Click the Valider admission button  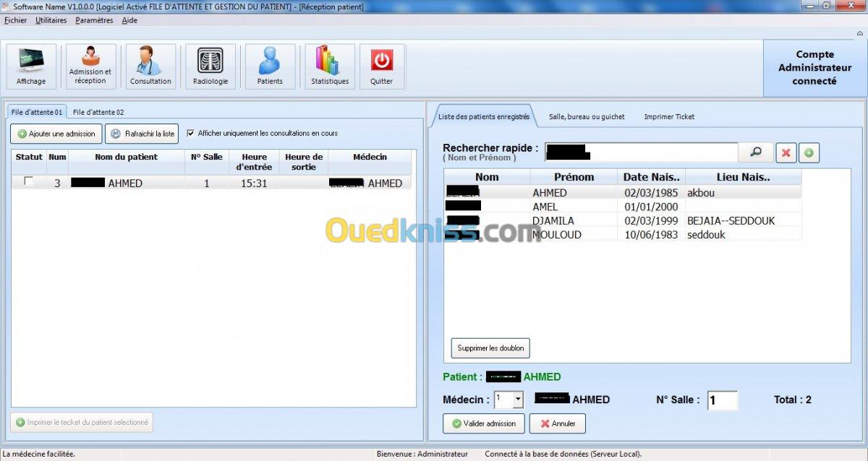[484, 423]
